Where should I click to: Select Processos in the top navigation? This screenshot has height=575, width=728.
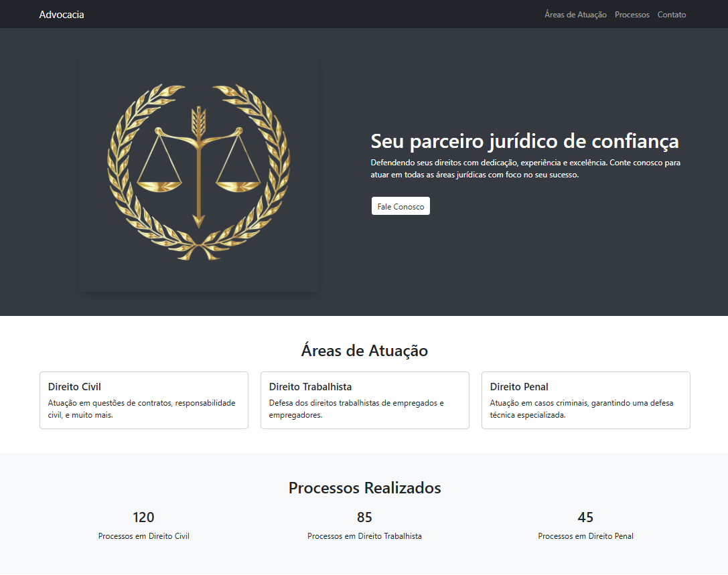point(632,14)
